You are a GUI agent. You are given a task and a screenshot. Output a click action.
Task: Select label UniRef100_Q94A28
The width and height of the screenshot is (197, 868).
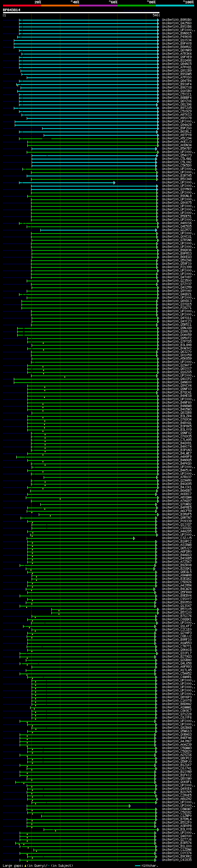point(177,125)
